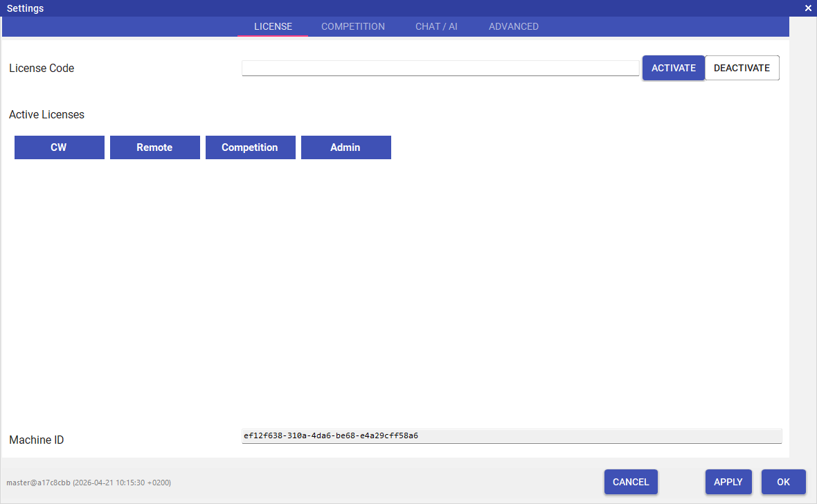This screenshot has width=817, height=504.
Task: Click the License Code label
Action: pos(42,69)
